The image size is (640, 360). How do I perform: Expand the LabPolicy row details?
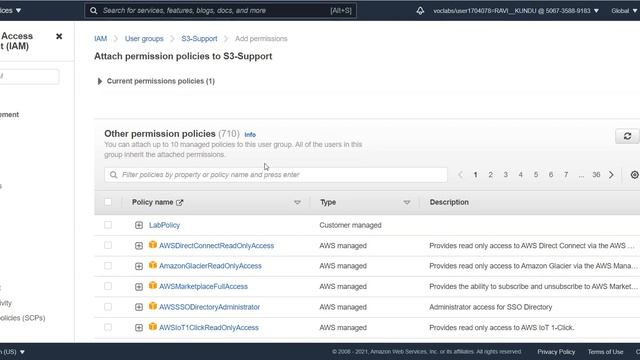[x=139, y=225]
